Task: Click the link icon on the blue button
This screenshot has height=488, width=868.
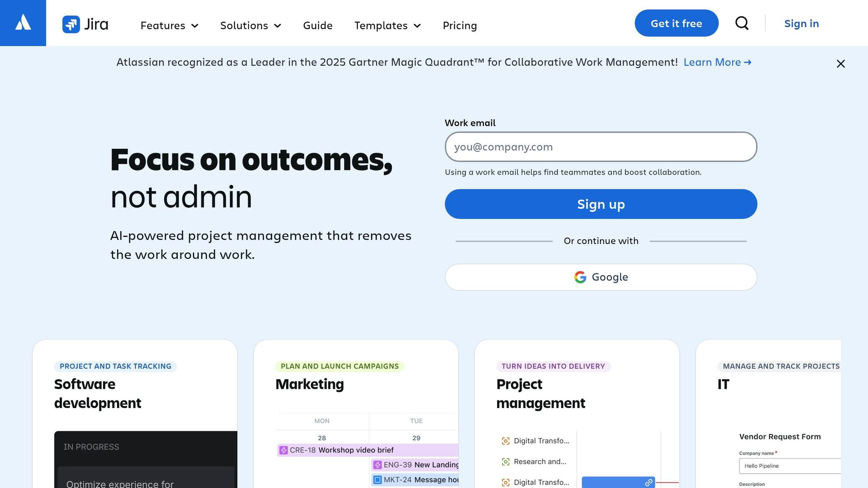Action: (x=648, y=482)
